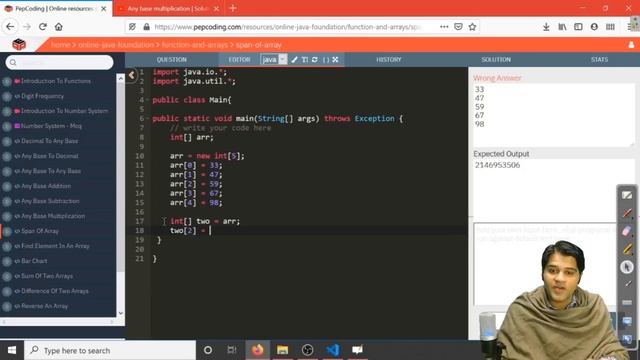Click the function-and-arrays breadcrumb
The image size is (640, 360).
pyautogui.click(x=195, y=45)
